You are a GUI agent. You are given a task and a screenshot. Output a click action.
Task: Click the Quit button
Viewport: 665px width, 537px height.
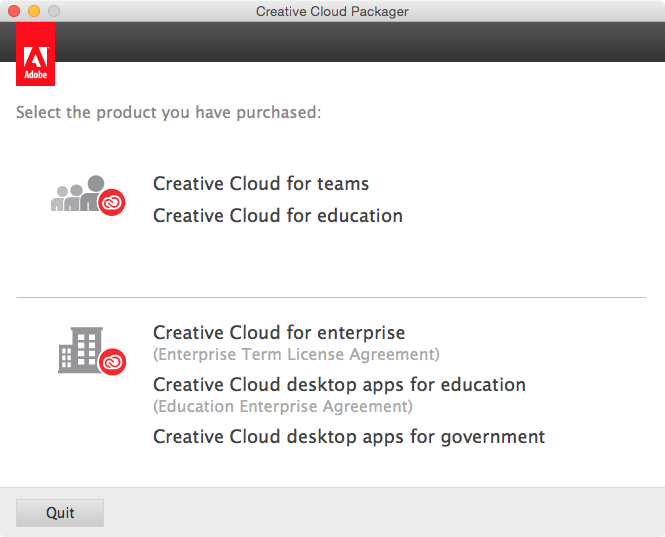(x=60, y=513)
